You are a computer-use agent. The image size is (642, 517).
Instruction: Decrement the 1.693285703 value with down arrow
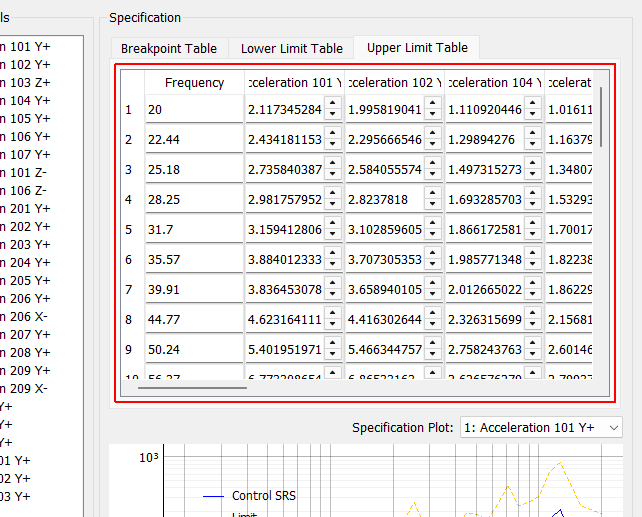[533, 204]
